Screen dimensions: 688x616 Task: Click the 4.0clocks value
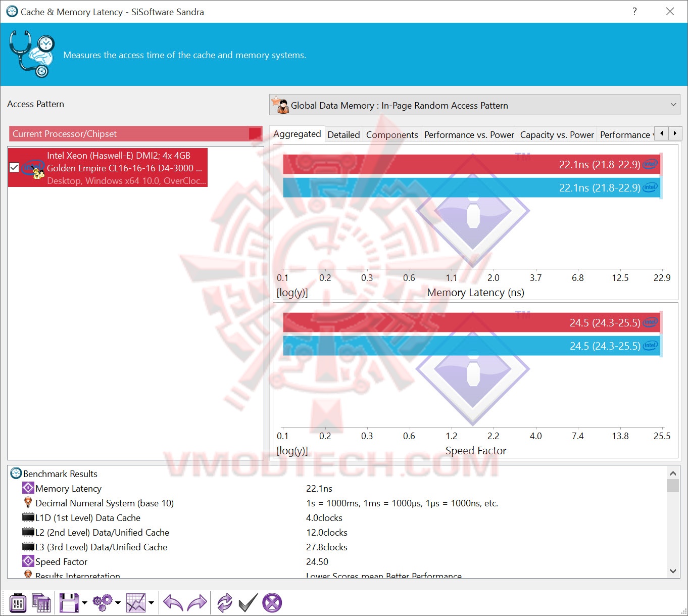click(x=324, y=517)
